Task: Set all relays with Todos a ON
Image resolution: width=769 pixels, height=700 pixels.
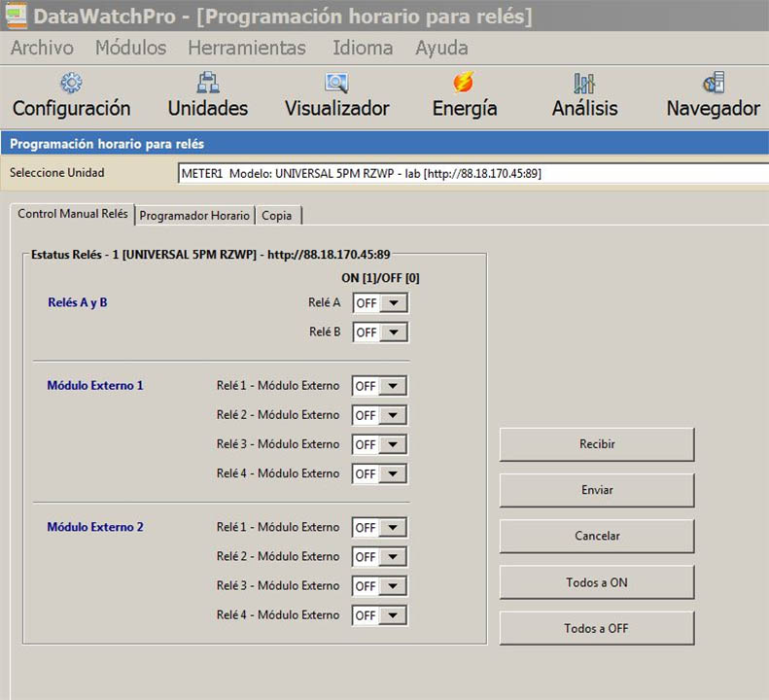Action: 597,582
